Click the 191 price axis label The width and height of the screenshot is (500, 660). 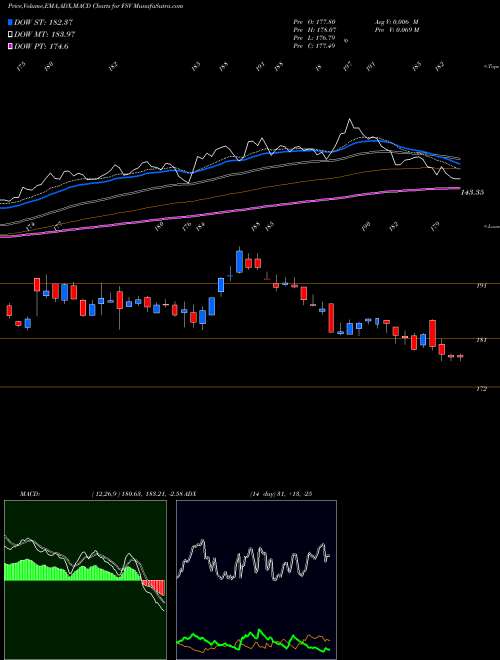pos(481,286)
